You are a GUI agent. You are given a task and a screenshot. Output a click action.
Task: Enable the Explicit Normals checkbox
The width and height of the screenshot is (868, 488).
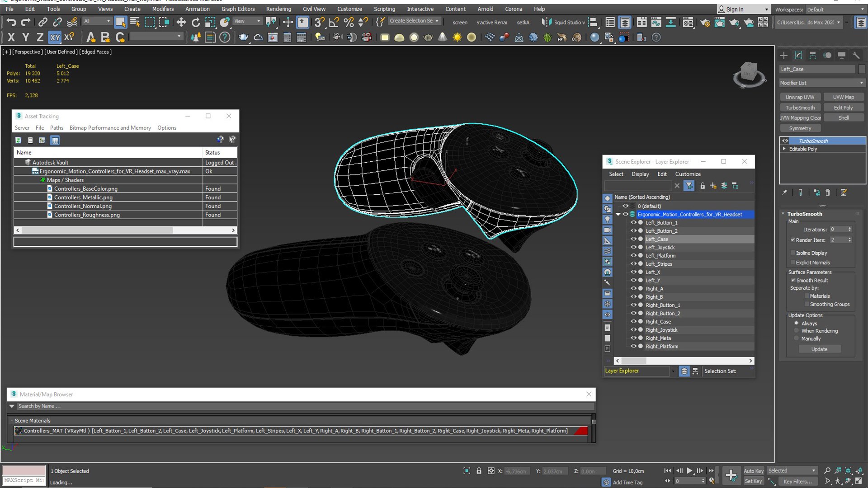pyautogui.click(x=793, y=263)
